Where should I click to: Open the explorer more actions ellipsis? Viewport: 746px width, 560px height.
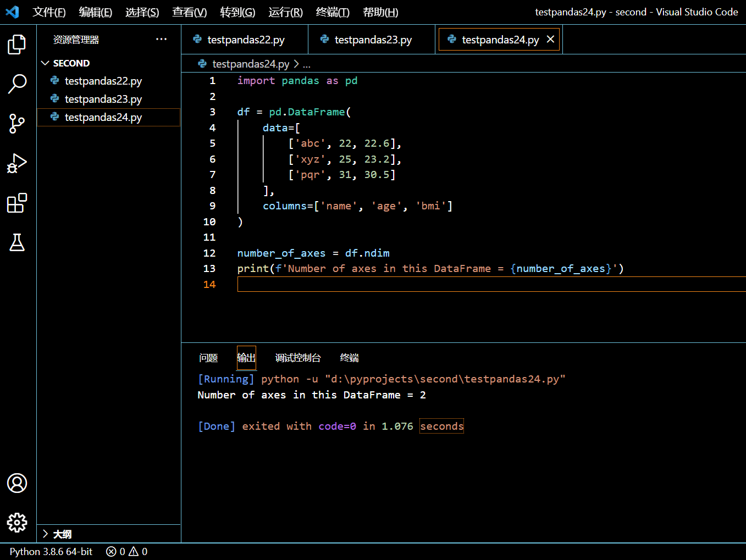(161, 39)
